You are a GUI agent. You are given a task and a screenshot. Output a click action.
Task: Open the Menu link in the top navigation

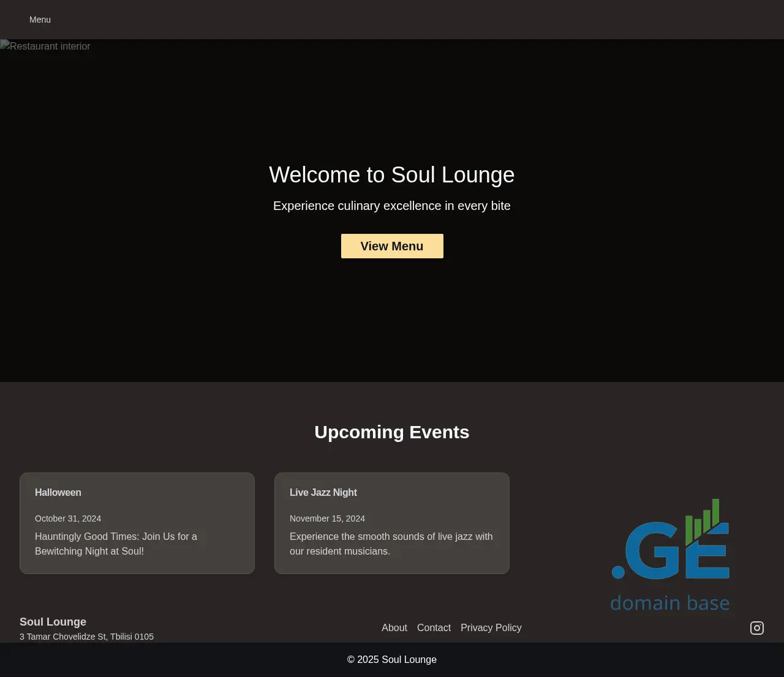[40, 20]
